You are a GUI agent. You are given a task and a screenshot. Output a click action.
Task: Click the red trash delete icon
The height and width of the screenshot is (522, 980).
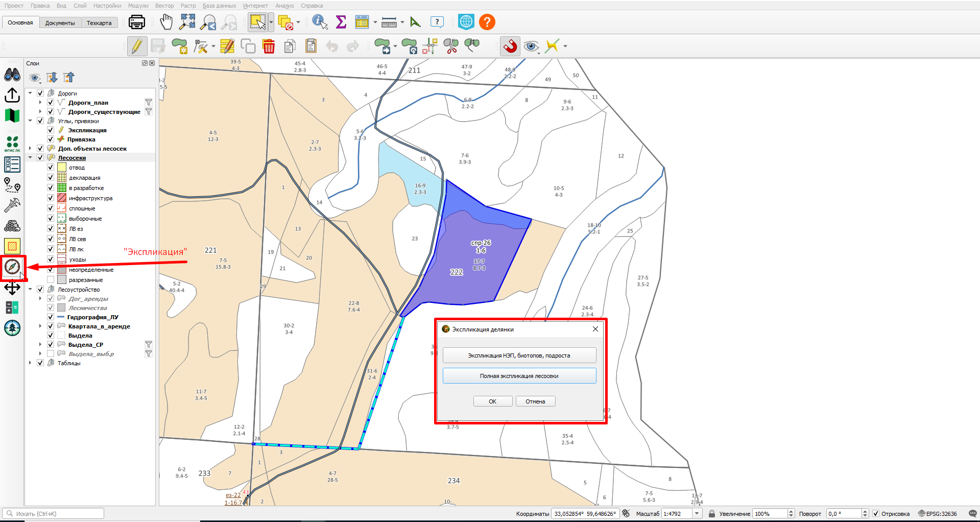269,46
